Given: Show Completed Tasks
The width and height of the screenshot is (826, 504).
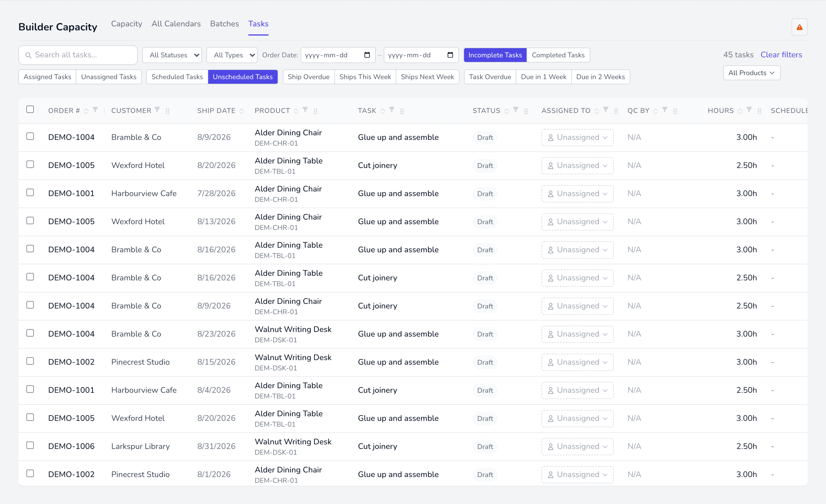Looking at the screenshot, I should click(558, 55).
